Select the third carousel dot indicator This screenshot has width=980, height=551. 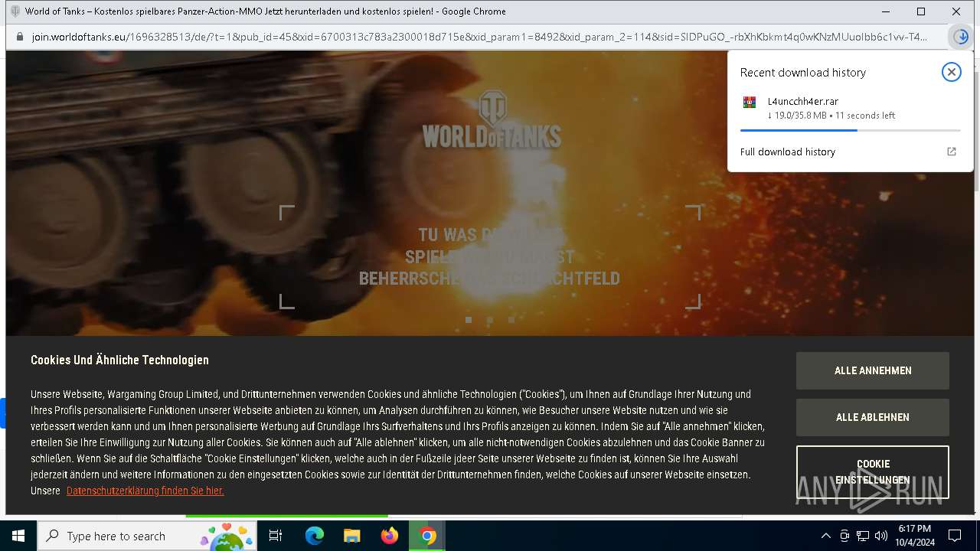pos(511,320)
